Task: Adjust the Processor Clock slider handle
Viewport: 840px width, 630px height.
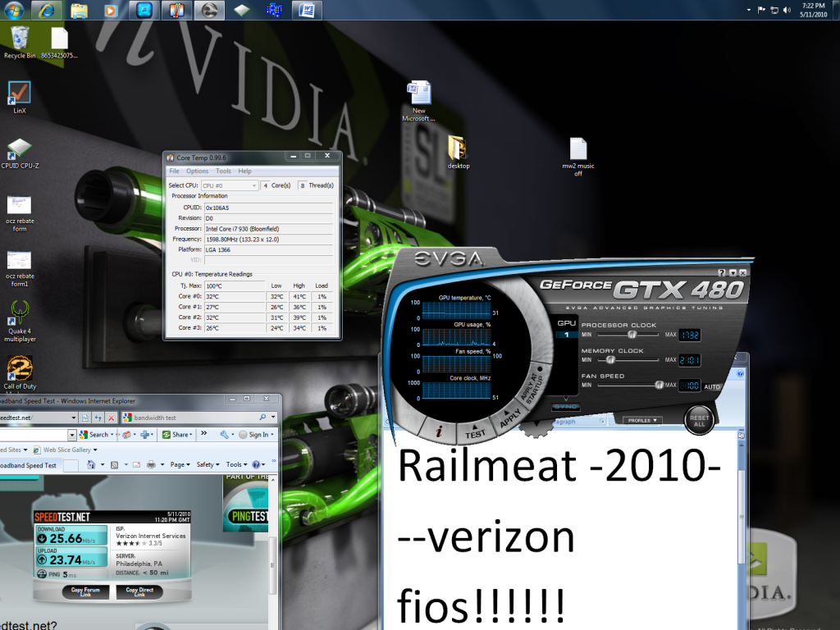Action: [632, 335]
